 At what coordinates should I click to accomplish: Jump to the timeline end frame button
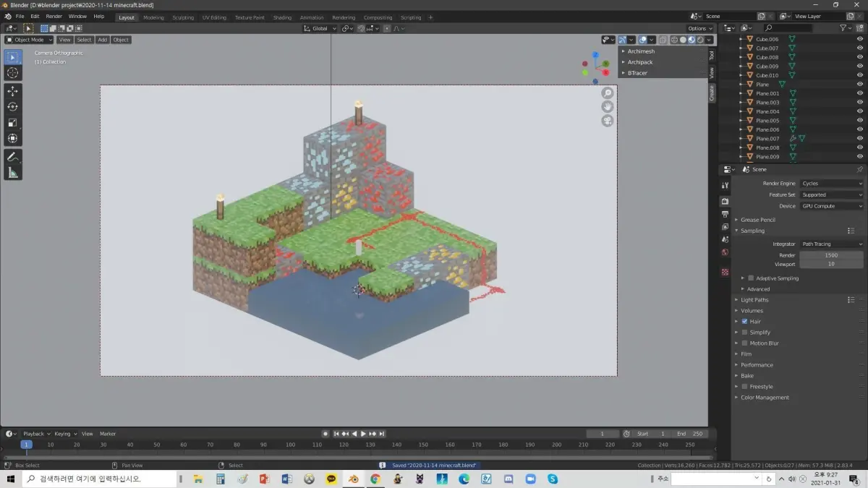(x=382, y=434)
